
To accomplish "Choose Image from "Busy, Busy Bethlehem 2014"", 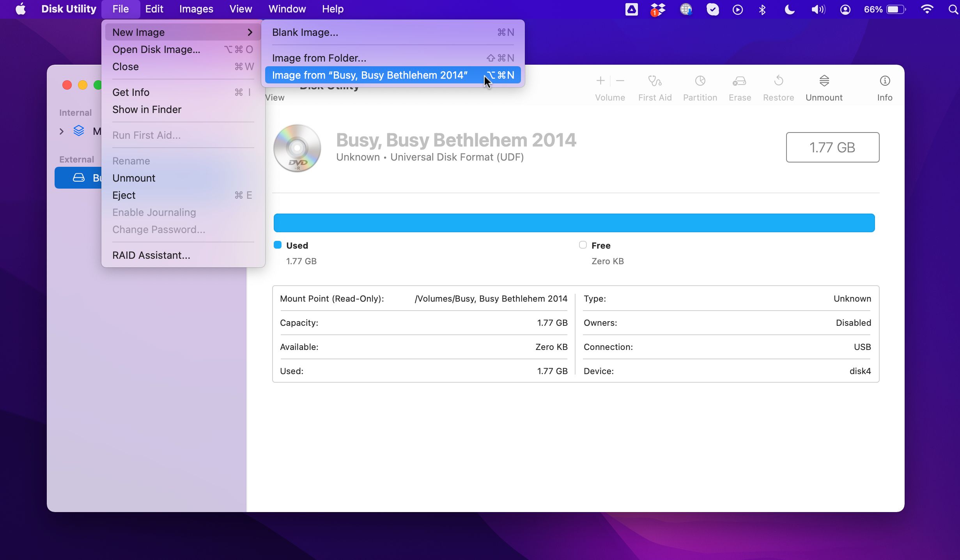I will click(x=370, y=75).
